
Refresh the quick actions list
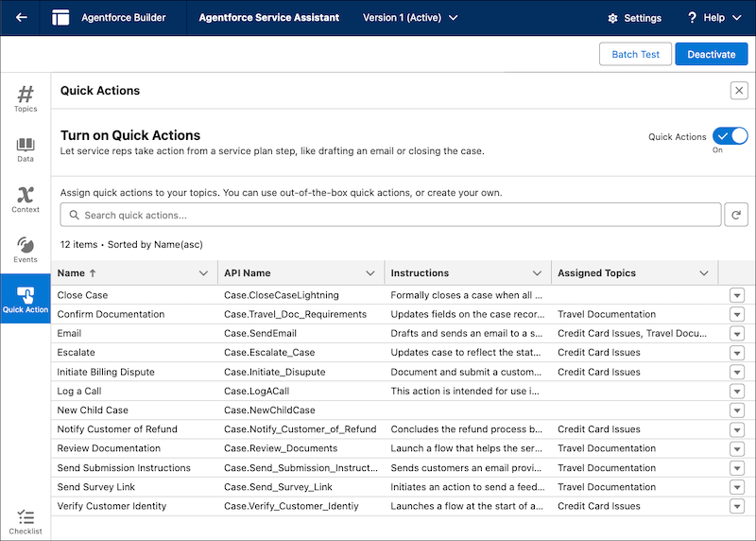[736, 215]
